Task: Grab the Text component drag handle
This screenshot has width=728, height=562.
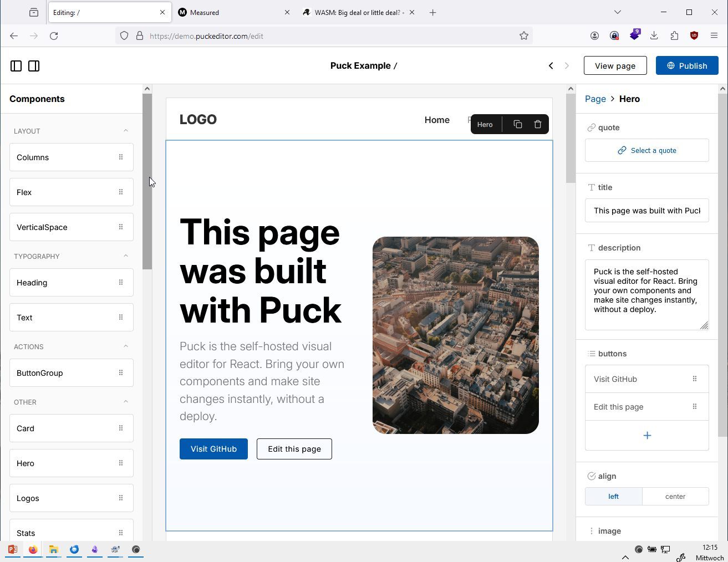Action: click(x=121, y=317)
